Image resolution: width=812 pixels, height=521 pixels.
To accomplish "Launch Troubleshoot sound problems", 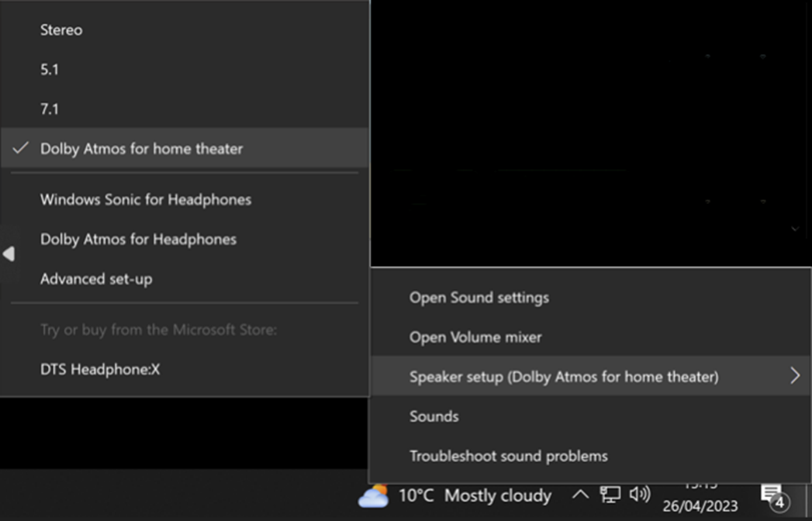I will pos(509,456).
